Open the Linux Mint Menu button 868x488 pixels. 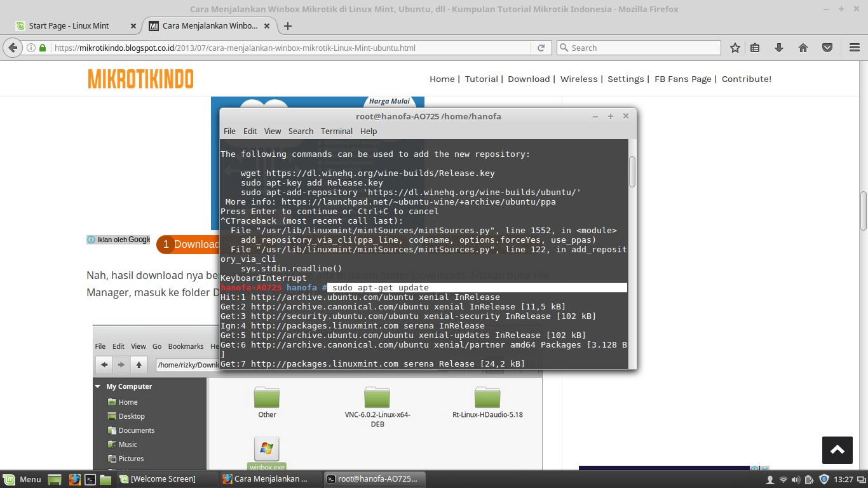tap(22, 479)
